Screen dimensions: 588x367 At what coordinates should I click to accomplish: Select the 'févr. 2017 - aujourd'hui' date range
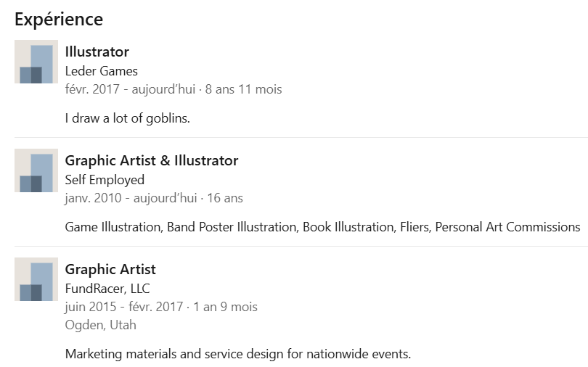[131, 89]
